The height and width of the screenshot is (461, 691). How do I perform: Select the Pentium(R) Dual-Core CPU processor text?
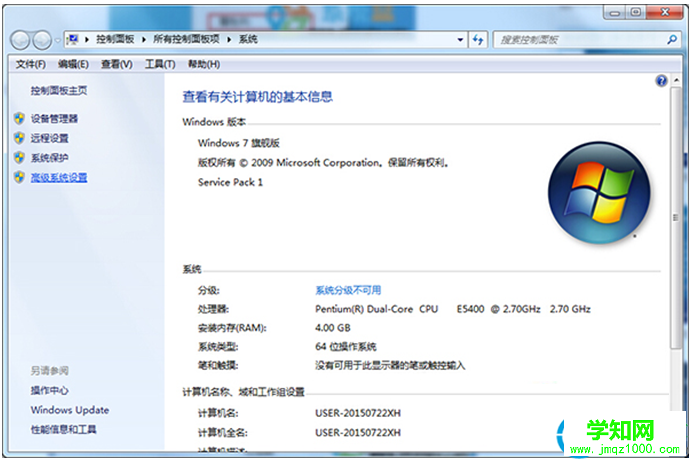coord(453,309)
